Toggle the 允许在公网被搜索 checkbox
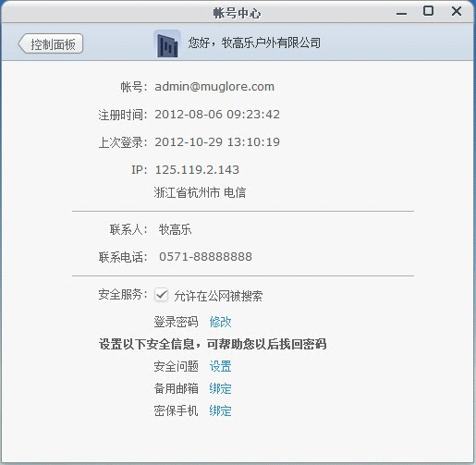 point(161,295)
